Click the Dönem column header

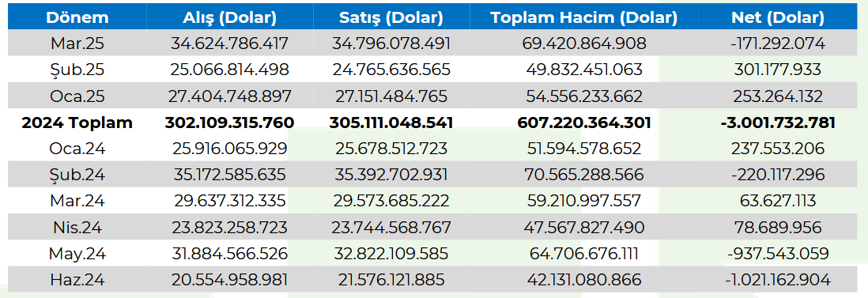click(x=77, y=17)
